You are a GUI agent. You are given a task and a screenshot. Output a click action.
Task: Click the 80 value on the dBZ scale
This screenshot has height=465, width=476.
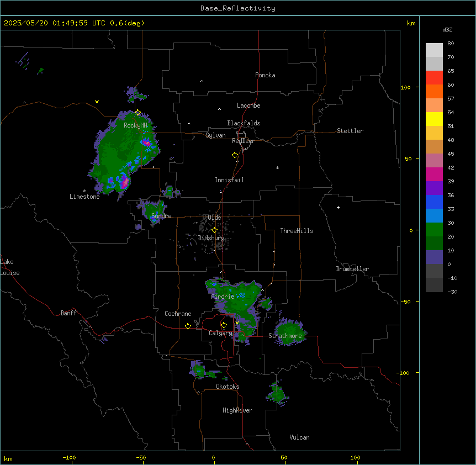click(x=451, y=44)
